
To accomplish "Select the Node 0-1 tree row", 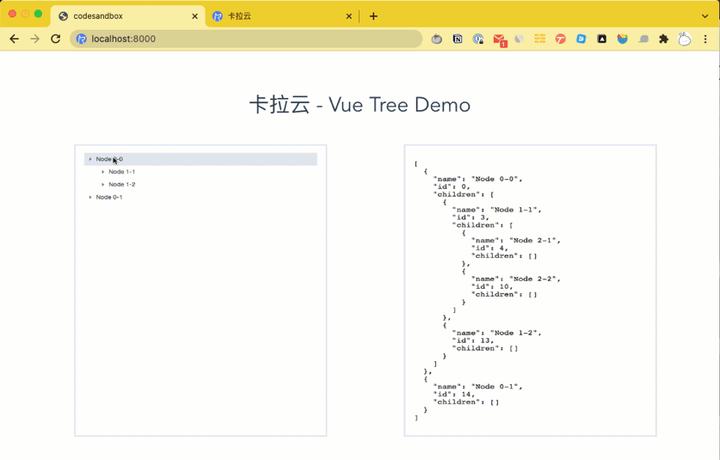I will tap(201, 197).
